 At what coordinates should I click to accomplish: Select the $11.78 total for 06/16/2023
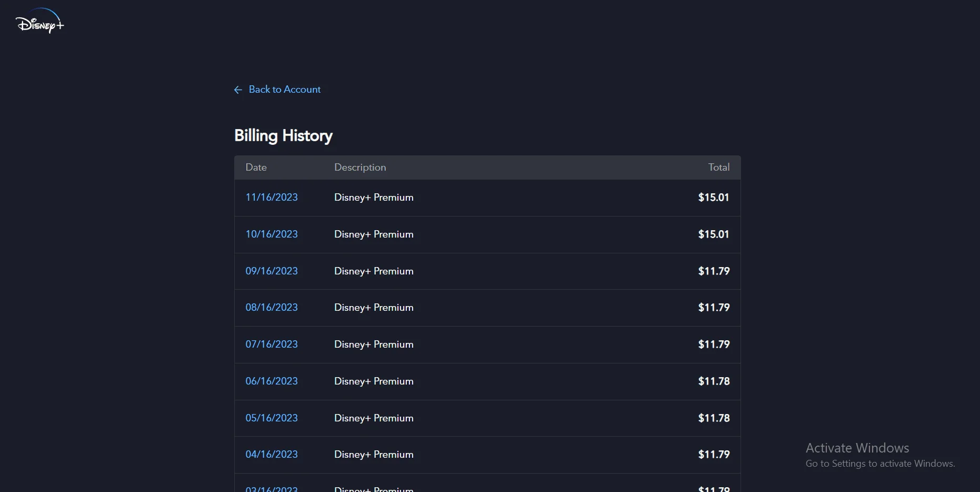click(x=714, y=381)
